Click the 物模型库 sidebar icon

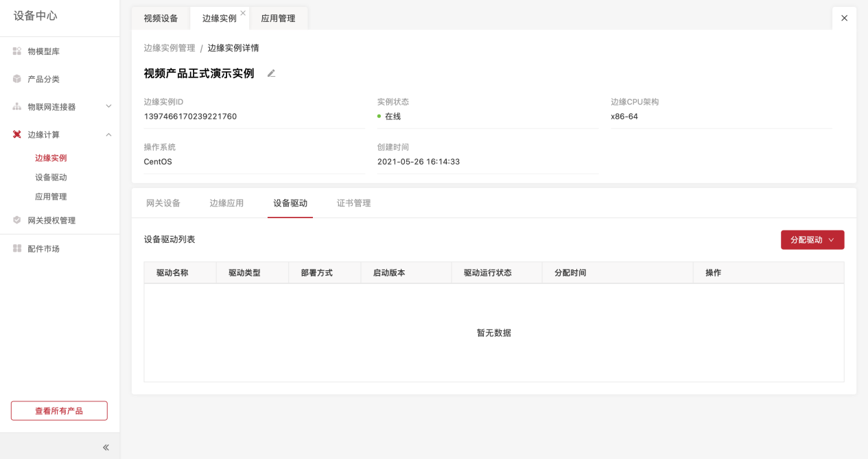pos(17,51)
